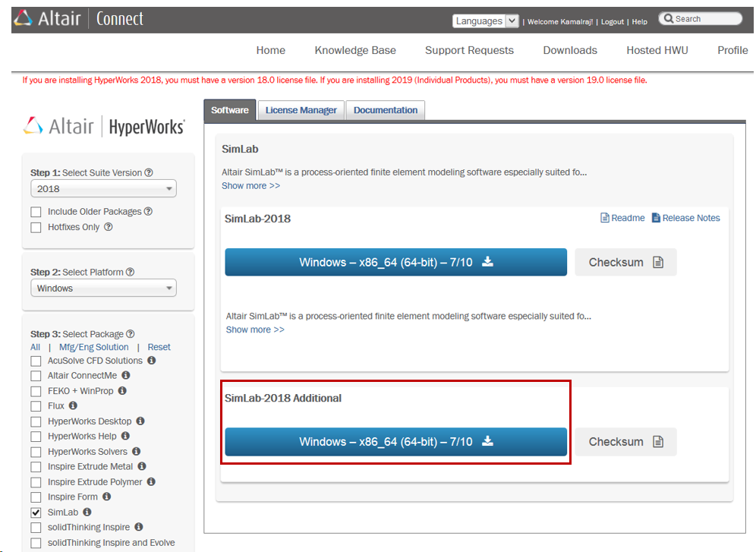The width and height of the screenshot is (756, 552).
Task: Click help icon next to Hotfixes Only
Action: [109, 227]
